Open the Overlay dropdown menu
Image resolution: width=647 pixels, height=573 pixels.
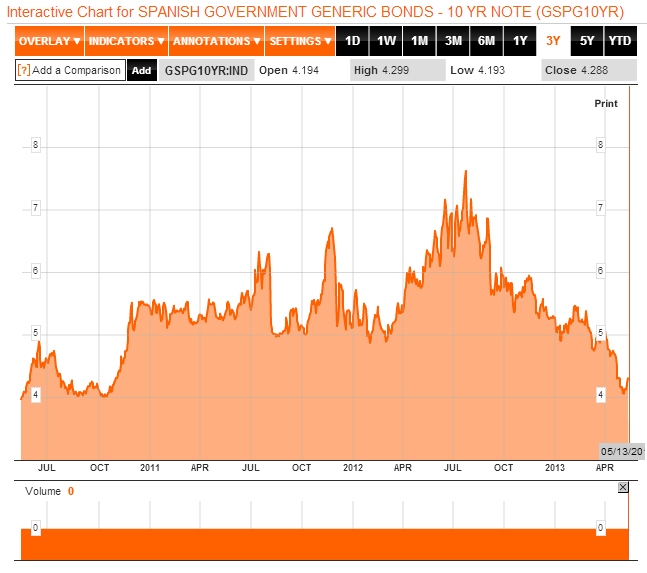click(x=49, y=41)
